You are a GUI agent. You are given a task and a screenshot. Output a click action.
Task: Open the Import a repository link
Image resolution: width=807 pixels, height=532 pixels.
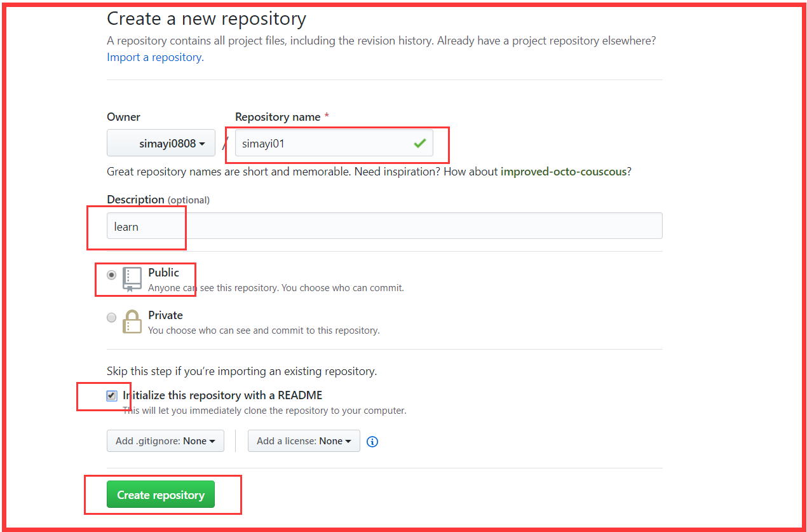coord(154,57)
